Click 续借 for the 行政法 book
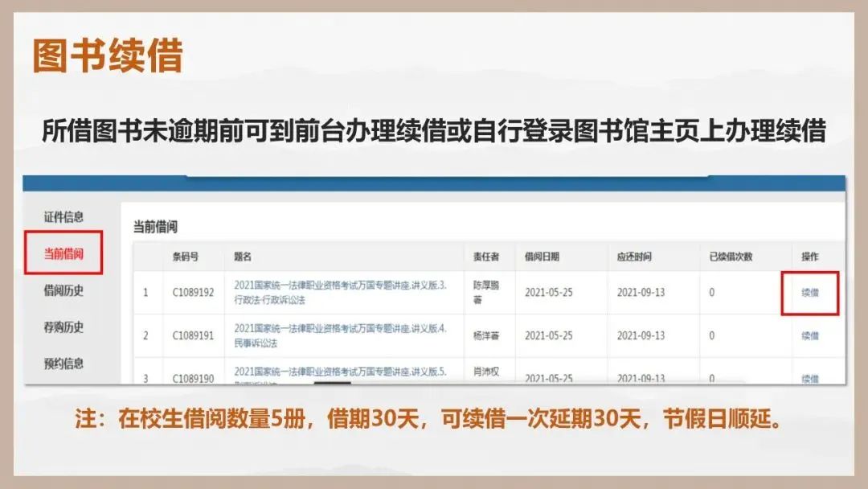Image resolution: width=868 pixels, height=489 pixels. pyautogui.click(x=810, y=293)
